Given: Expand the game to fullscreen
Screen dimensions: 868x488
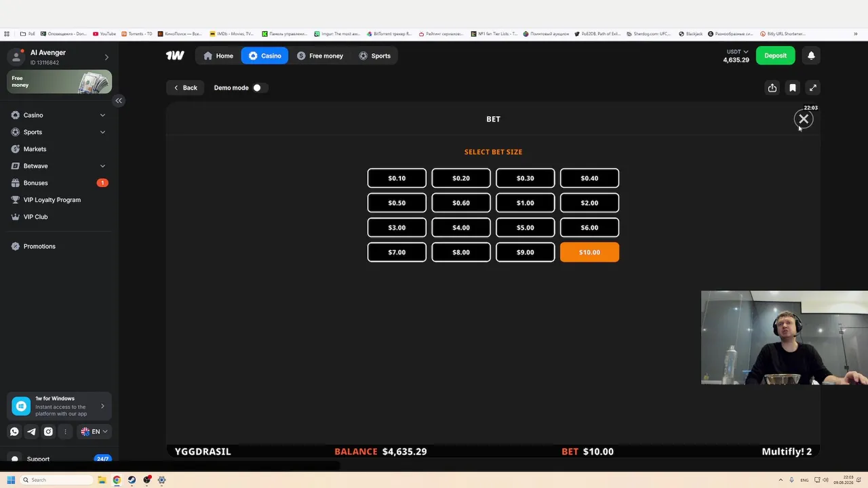Looking at the screenshot, I should point(813,87).
